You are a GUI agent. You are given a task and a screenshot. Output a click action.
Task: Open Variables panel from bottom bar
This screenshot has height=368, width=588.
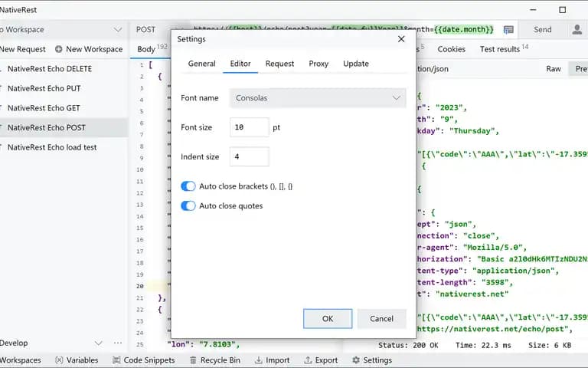tap(77, 360)
